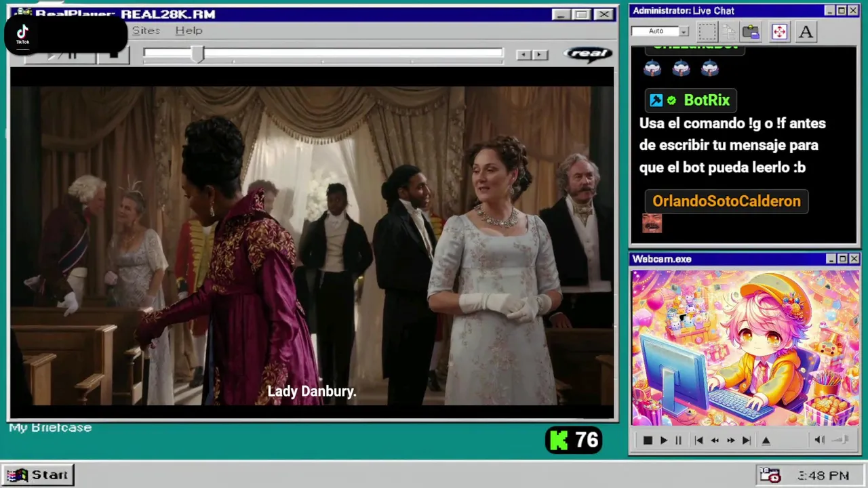Click the RealPlayer seek slider thumb

pyautogui.click(x=197, y=54)
